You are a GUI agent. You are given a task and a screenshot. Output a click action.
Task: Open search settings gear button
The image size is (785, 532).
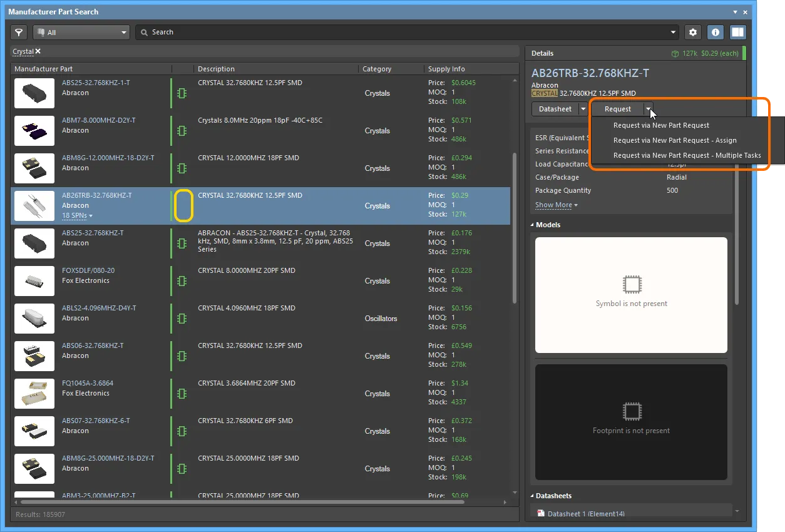[692, 32]
